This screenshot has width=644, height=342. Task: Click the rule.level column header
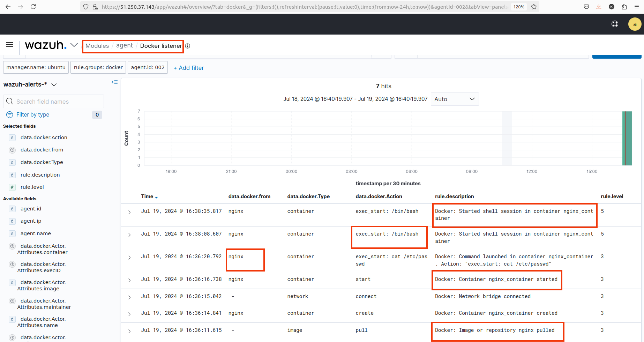click(x=612, y=196)
